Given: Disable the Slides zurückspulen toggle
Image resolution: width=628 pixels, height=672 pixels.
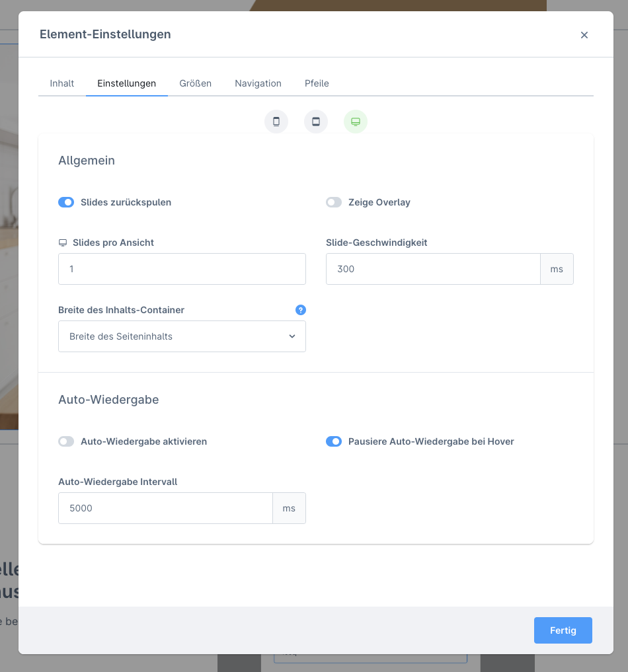Looking at the screenshot, I should click(x=66, y=202).
